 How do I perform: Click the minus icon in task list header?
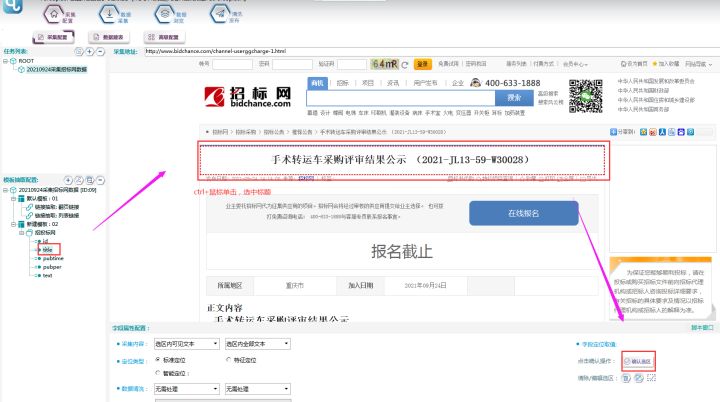point(100,51)
